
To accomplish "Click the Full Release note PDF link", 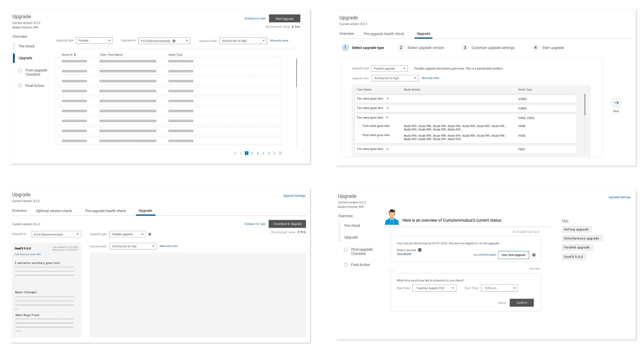I will tap(28, 254).
